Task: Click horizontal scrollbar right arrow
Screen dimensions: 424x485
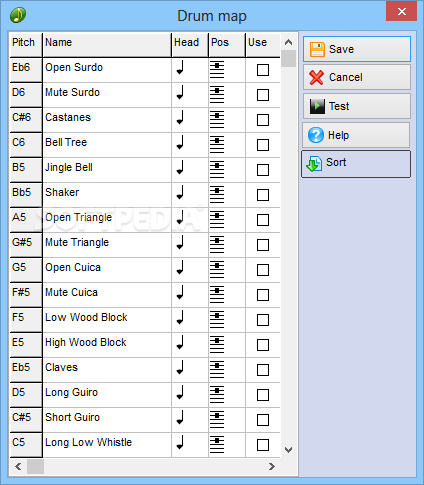Action: [x=272, y=466]
